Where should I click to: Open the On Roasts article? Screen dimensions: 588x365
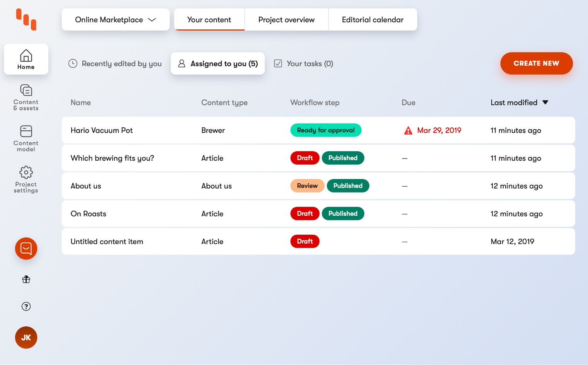click(88, 213)
